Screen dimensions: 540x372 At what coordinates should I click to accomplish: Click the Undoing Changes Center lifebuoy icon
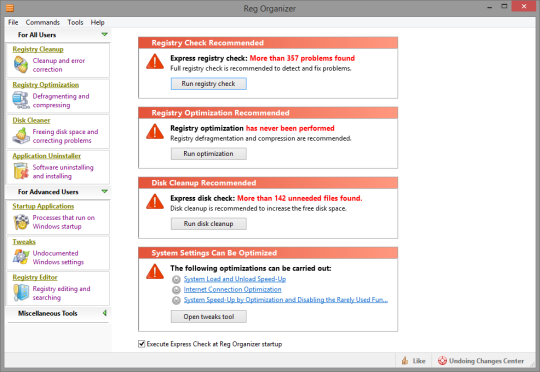(442, 361)
